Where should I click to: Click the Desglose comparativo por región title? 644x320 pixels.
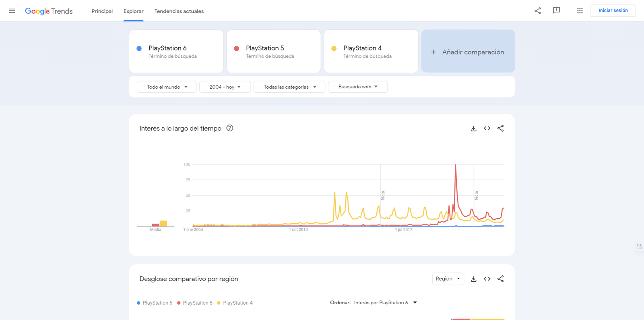(189, 279)
